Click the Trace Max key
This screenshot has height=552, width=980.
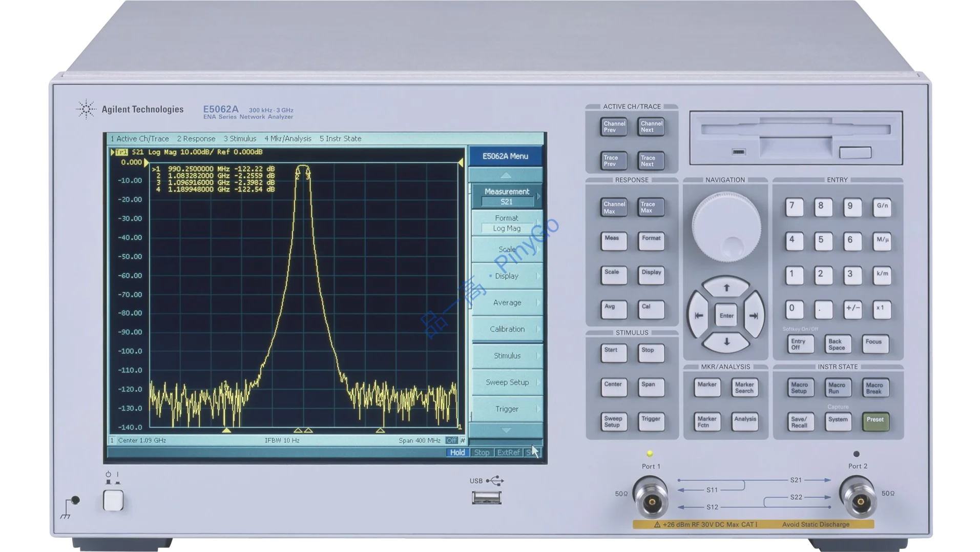pyautogui.click(x=651, y=208)
